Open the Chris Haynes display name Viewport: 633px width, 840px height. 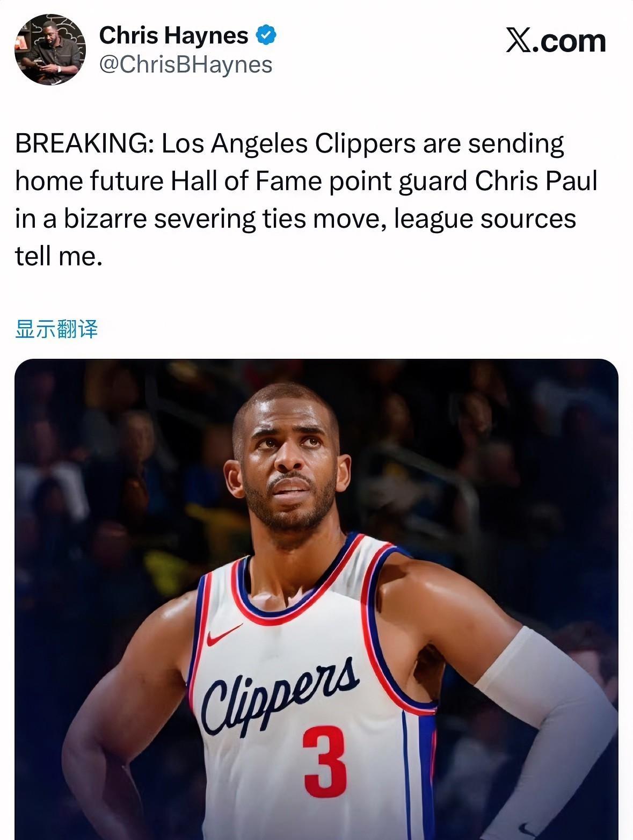click(x=173, y=35)
